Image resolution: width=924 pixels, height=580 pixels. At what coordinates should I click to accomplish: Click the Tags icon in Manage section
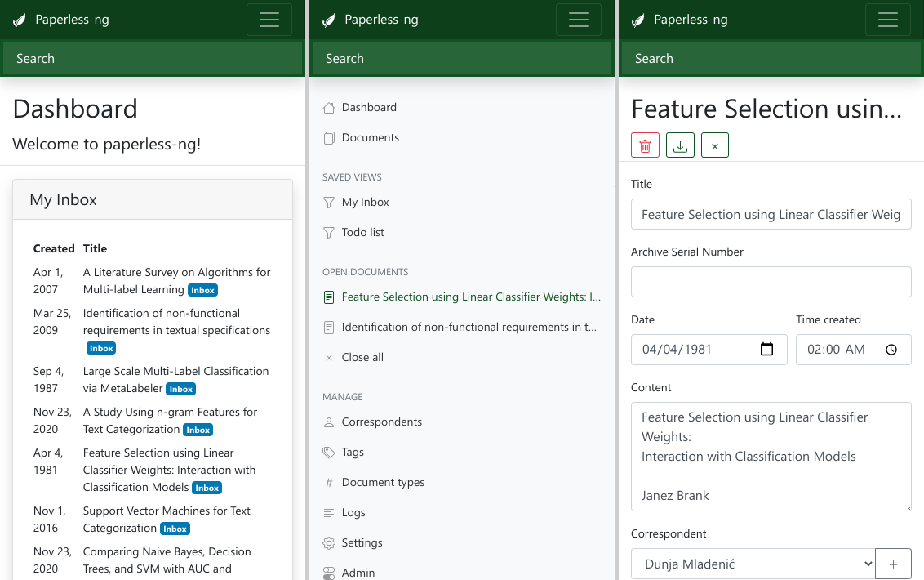(x=329, y=452)
